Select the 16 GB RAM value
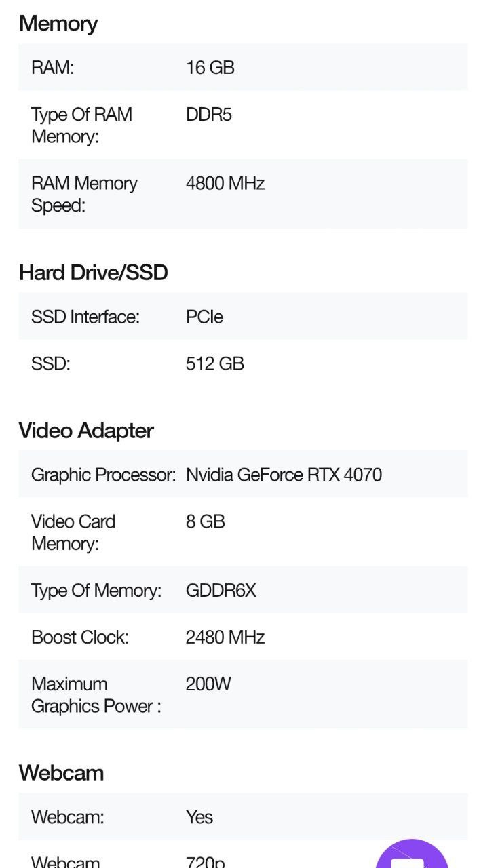479x868 pixels. (x=210, y=68)
